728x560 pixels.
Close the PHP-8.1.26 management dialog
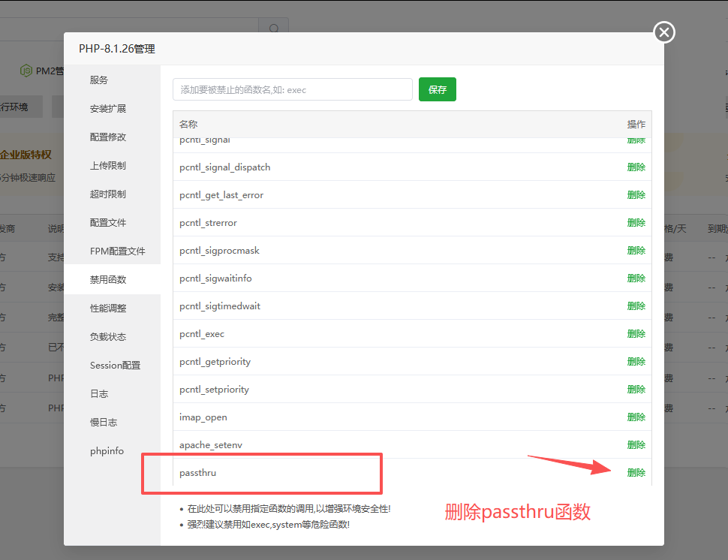point(664,32)
